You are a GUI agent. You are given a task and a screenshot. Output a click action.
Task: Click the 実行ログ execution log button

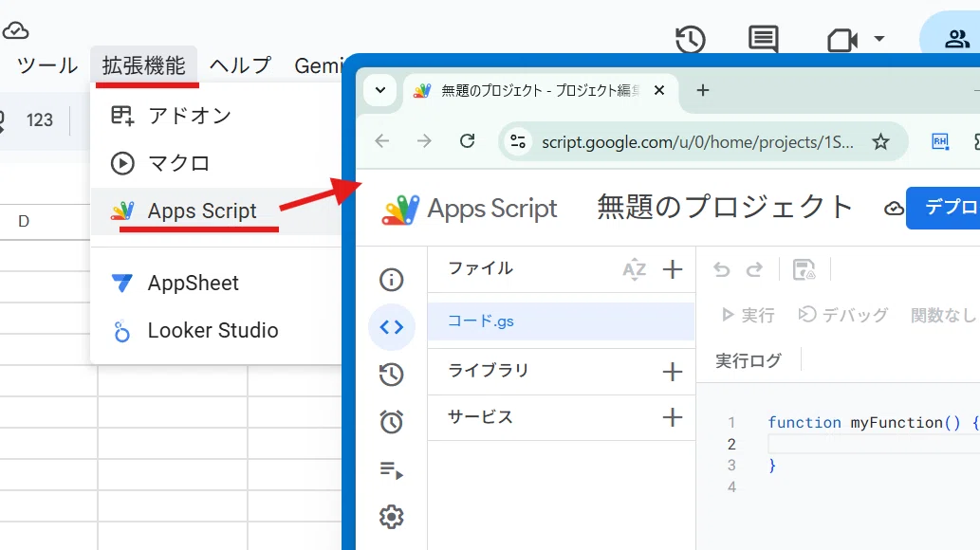click(749, 360)
